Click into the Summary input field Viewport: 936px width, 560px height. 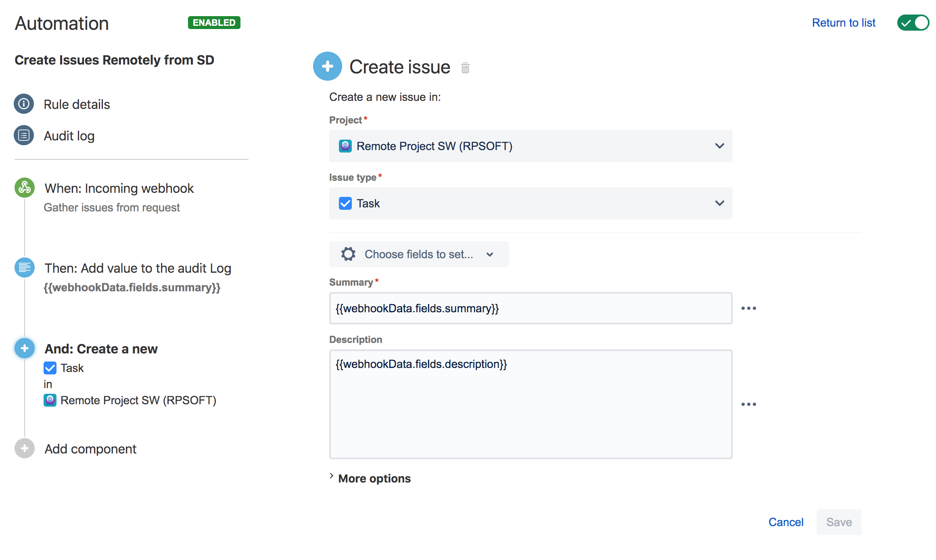pos(531,308)
